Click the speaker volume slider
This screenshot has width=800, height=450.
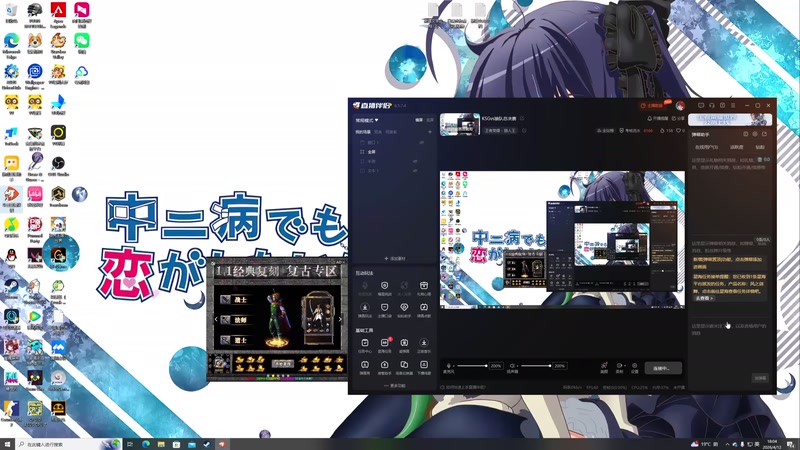pyautogui.click(x=535, y=366)
